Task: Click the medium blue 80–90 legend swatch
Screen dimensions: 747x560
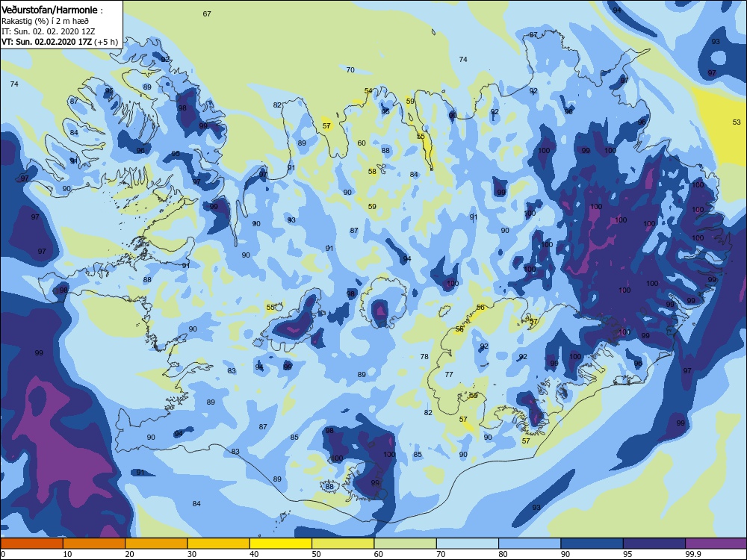Action: (x=530, y=544)
